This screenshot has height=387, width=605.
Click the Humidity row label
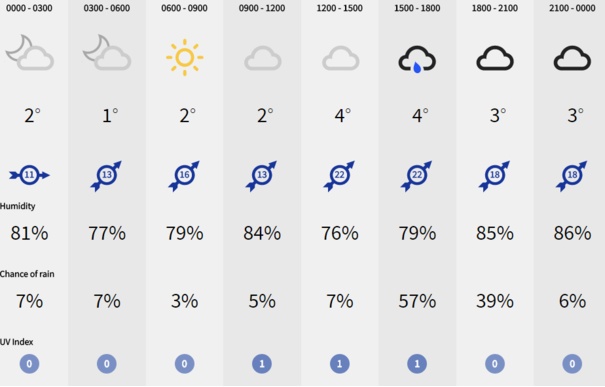coord(17,206)
